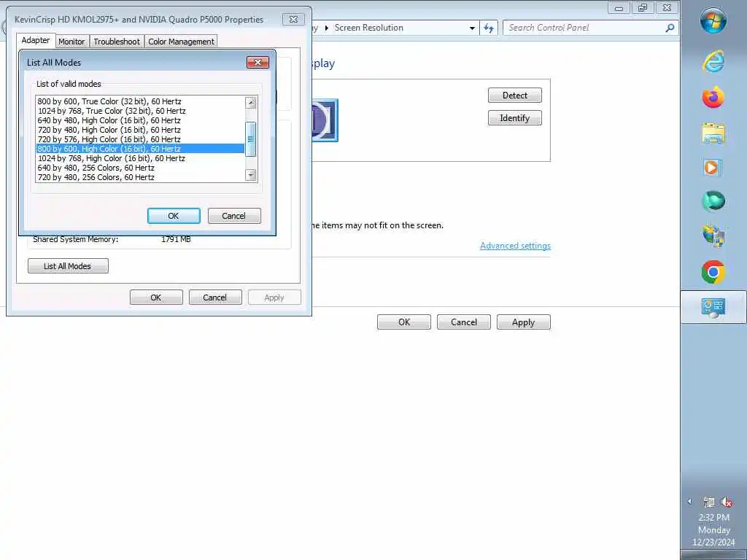The width and height of the screenshot is (747, 560).
Task: Click the modes list scroll up arrow
Action: pyautogui.click(x=251, y=102)
